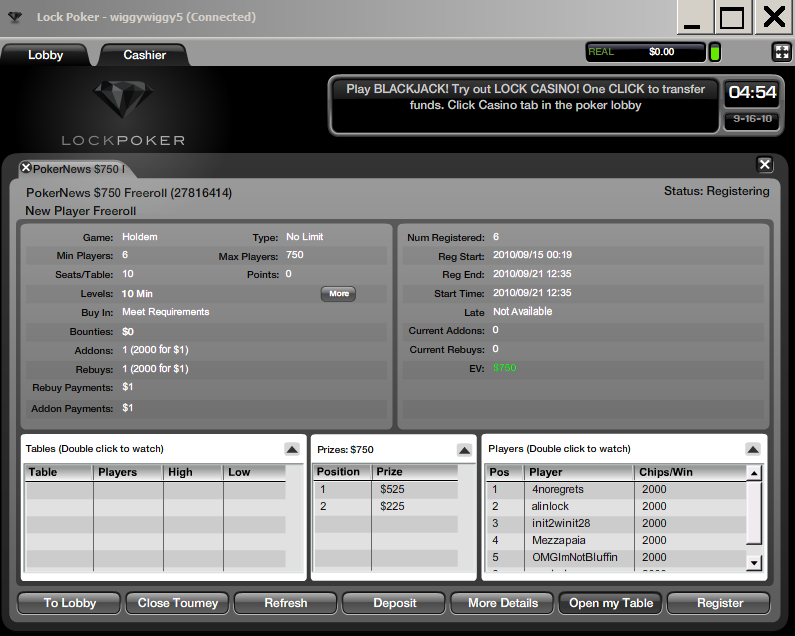795x636 pixels.
Task: Refresh the tournament information
Action: [x=285, y=603]
